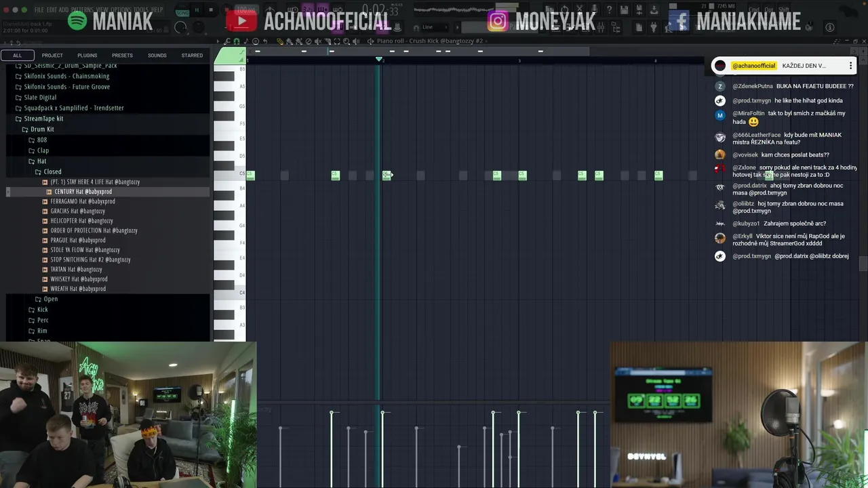Open the piano roll options menu arrow
The width and height of the screenshot is (868, 488).
(219, 41)
